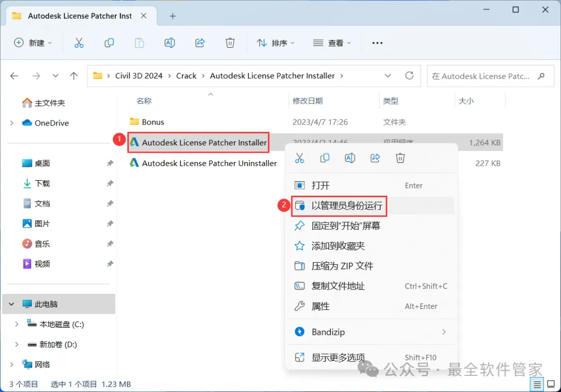Switch to large icons view in status bar

(x=551, y=385)
